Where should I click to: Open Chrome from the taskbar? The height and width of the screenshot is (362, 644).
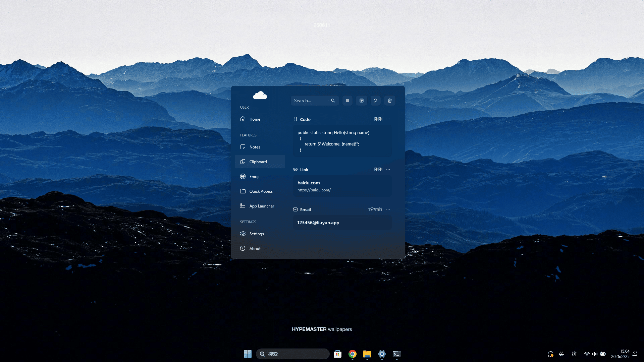(353, 354)
